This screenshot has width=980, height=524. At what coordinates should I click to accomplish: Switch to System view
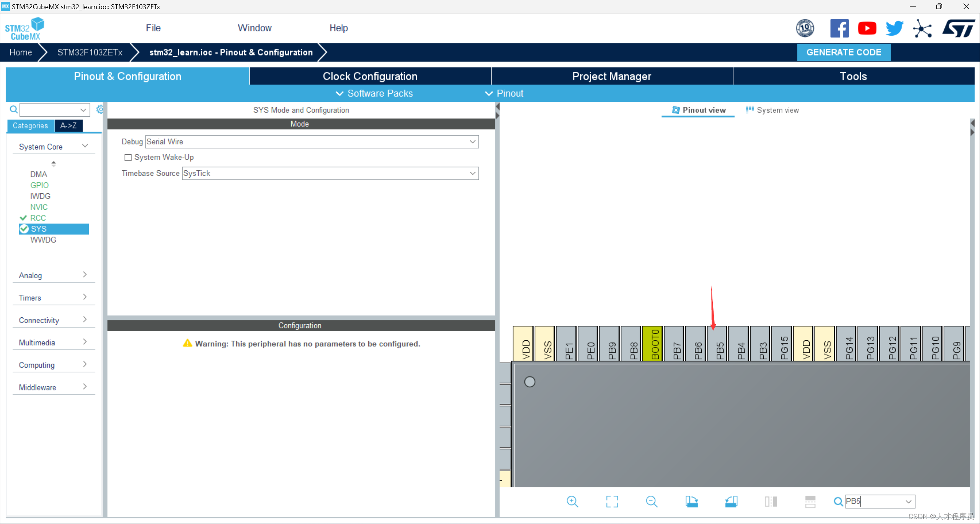tap(772, 110)
